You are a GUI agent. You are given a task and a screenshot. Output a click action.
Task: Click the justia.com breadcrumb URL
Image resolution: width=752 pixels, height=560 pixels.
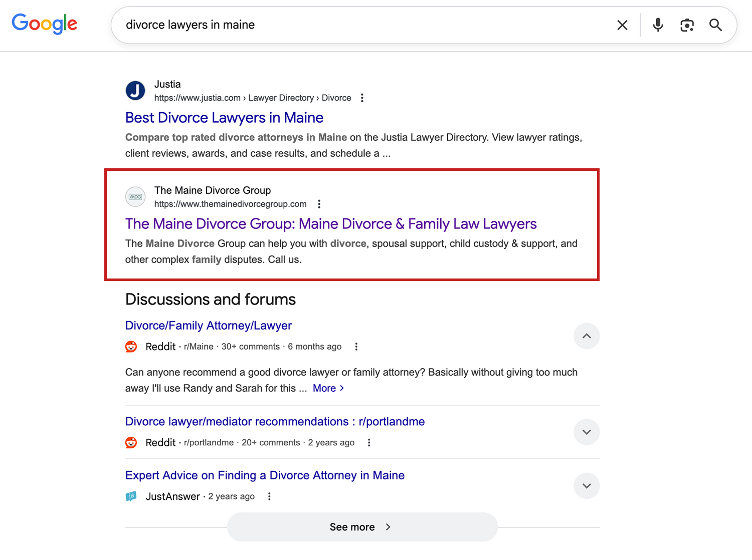(x=253, y=98)
